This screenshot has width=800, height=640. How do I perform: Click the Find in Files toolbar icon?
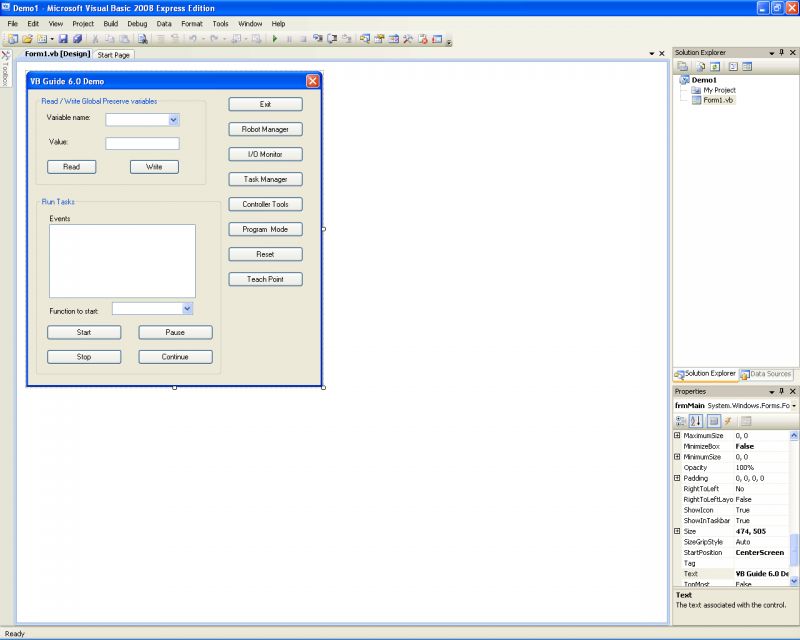coord(143,39)
